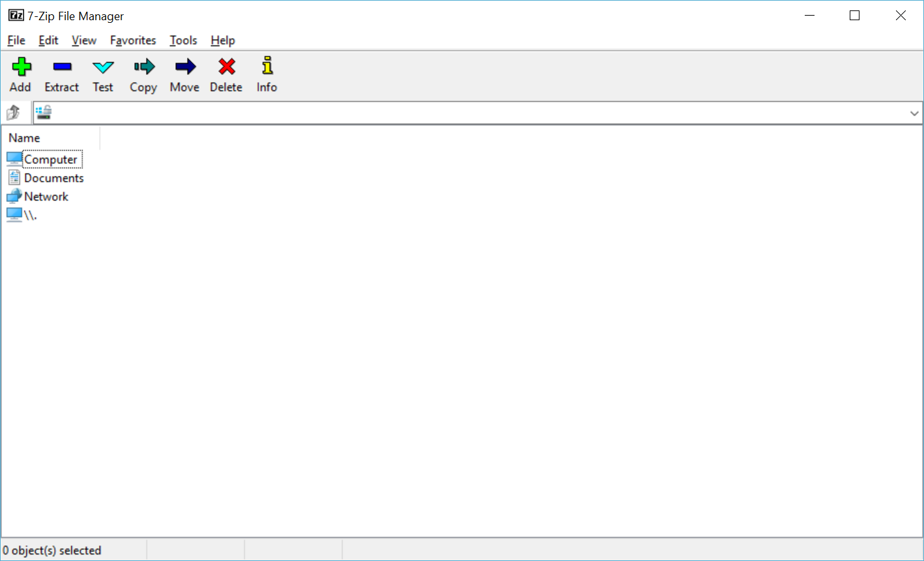
Task: Select the Network entry label
Action: 46,196
